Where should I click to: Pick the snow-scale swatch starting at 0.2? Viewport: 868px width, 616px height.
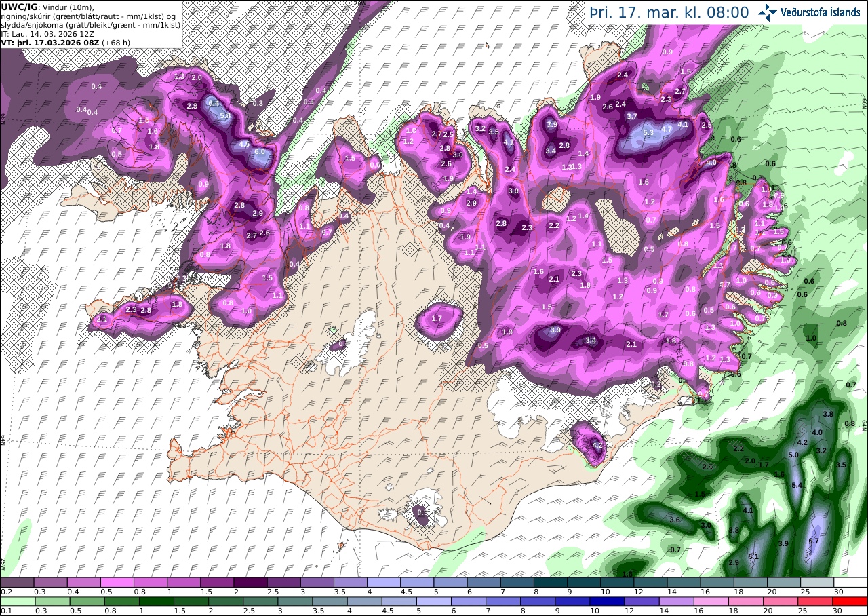pos(17,582)
